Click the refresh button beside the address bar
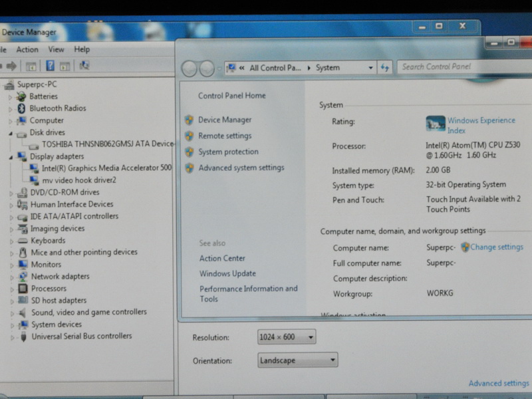 point(385,67)
